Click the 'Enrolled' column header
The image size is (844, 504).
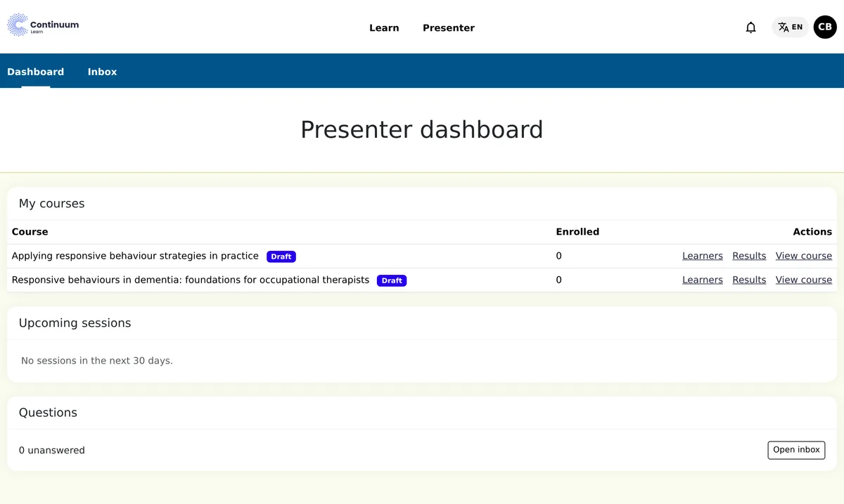coord(577,231)
